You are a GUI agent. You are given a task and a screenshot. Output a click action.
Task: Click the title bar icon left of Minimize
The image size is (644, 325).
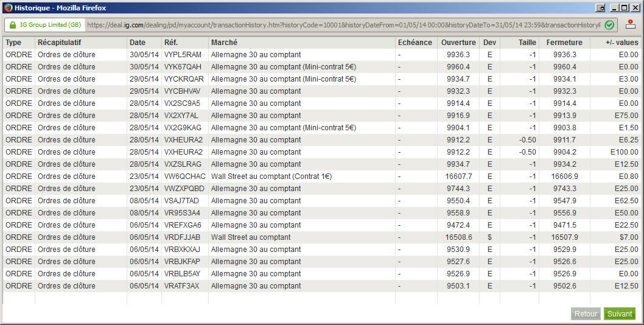600,8
